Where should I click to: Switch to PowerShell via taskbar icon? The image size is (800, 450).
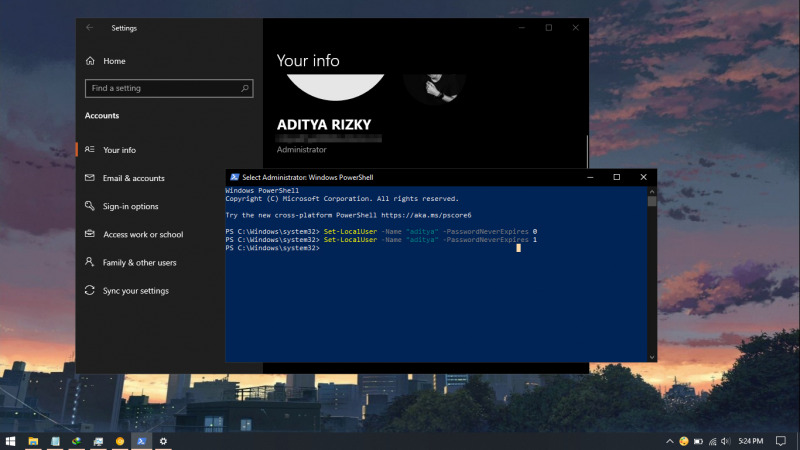coord(141,441)
